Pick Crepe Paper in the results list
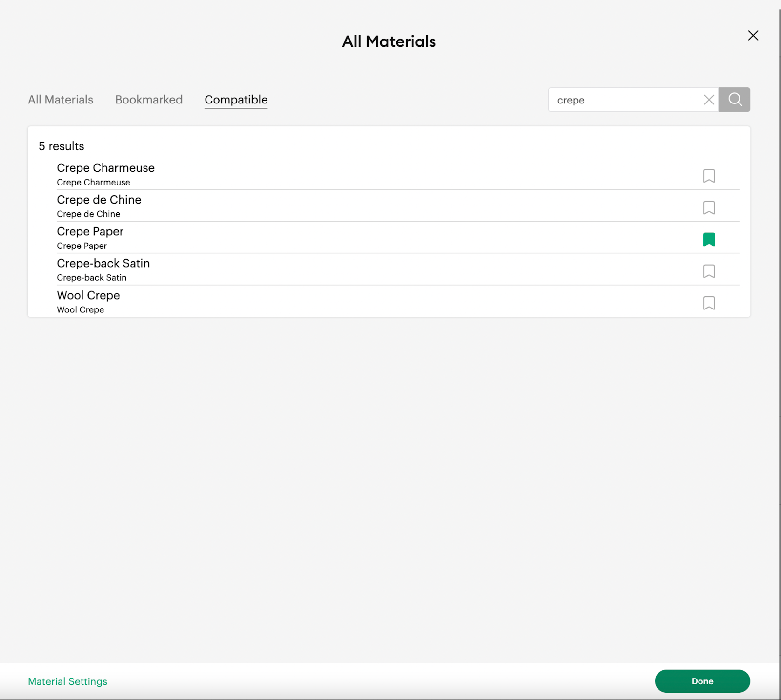This screenshot has width=781, height=700. (x=90, y=237)
